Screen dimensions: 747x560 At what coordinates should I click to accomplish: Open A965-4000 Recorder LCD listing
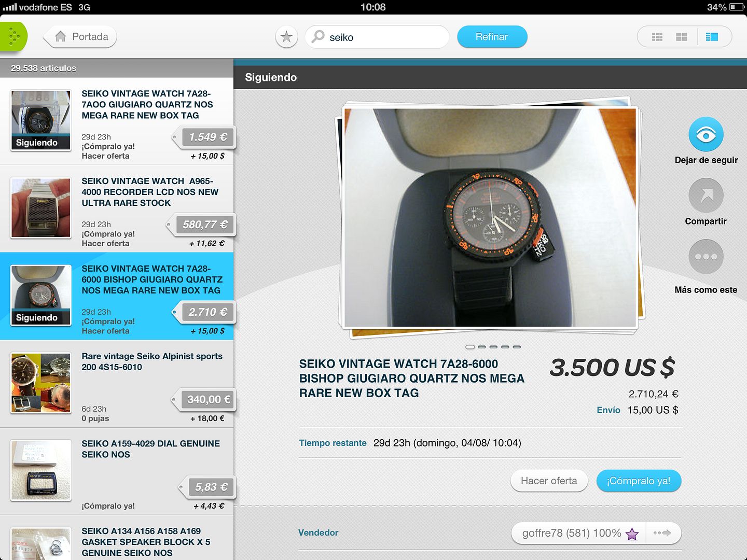[x=117, y=209]
